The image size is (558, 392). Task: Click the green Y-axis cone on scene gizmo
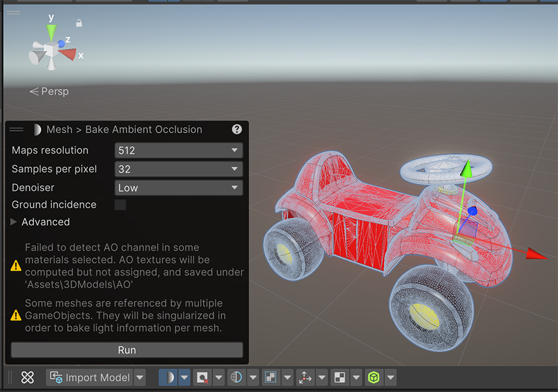51,32
